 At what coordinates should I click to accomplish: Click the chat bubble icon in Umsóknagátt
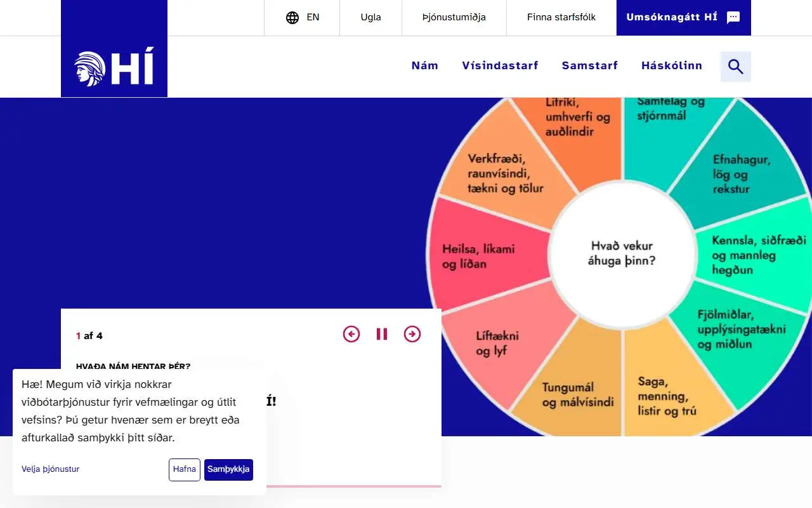point(733,18)
